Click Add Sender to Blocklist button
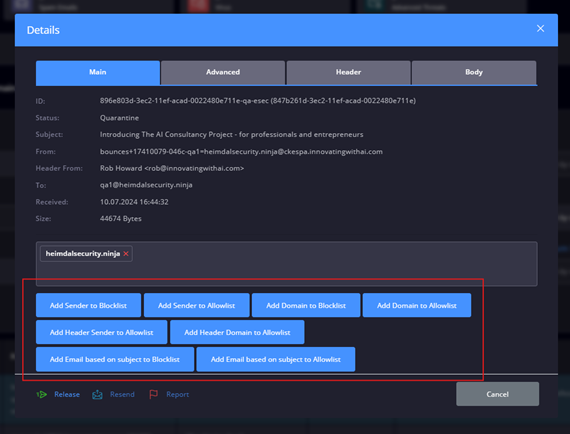This screenshot has height=434, width=570. point(88,305)
